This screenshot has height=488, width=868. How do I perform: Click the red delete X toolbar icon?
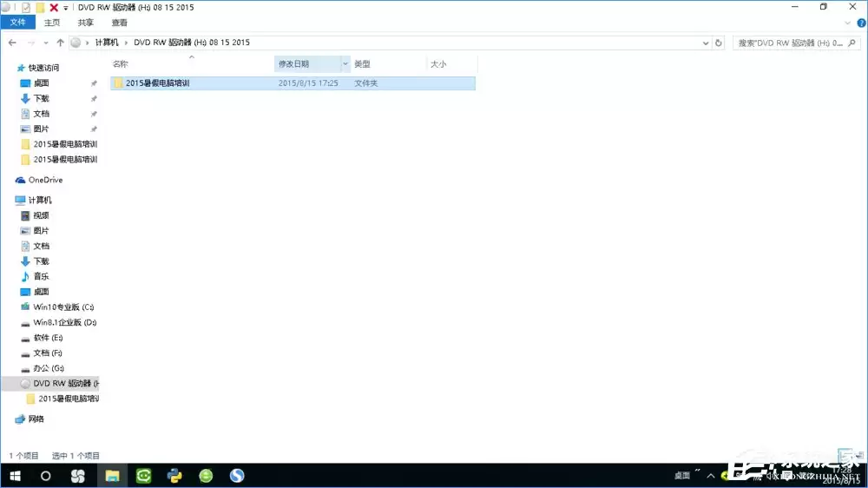54,7
